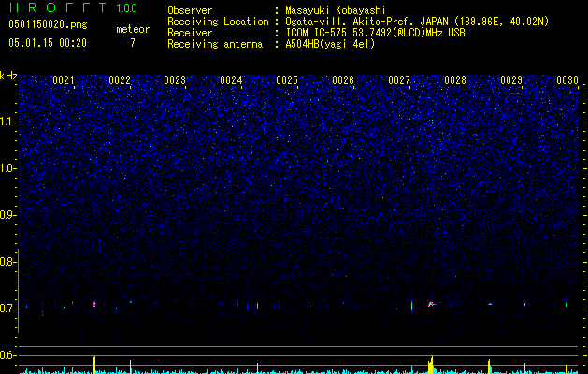Click the Ogata-vill. Akita-Pref. JAPAN location text
588x374 pixels.
[x=417, y=22]
